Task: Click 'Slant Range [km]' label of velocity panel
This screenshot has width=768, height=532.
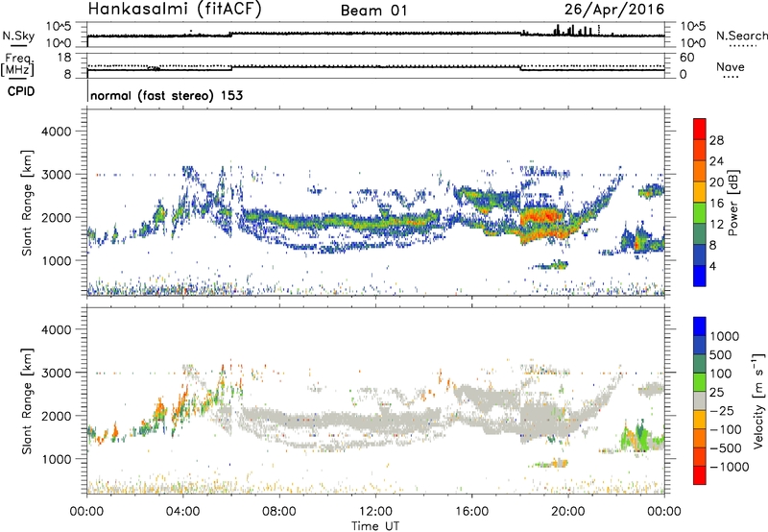Action: click(x=27, y=401)
